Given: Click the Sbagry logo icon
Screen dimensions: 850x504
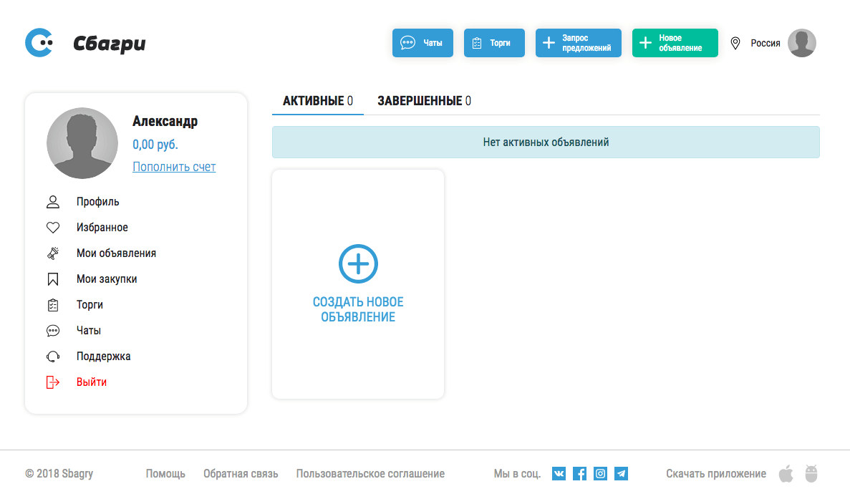Looking at the screenshot, I should pos(39,43).
